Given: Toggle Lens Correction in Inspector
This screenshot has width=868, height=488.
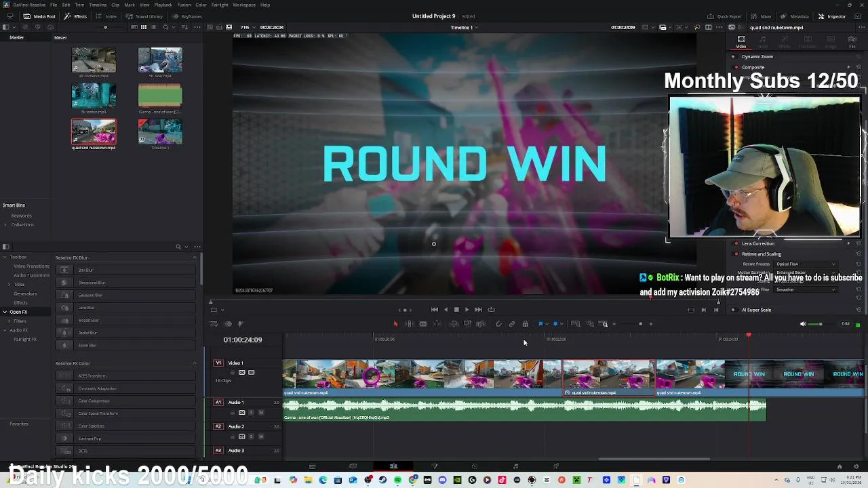Looking at the screenshot, I should 736,243.
